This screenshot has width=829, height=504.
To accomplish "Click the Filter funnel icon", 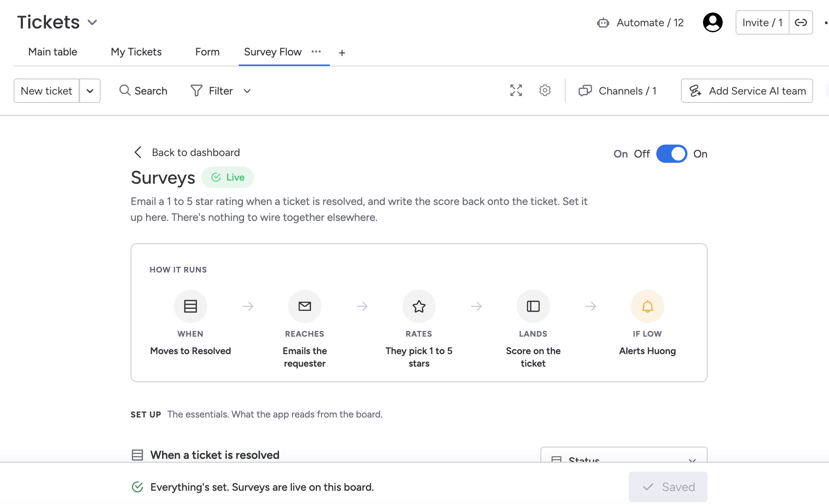I will 196,91.
